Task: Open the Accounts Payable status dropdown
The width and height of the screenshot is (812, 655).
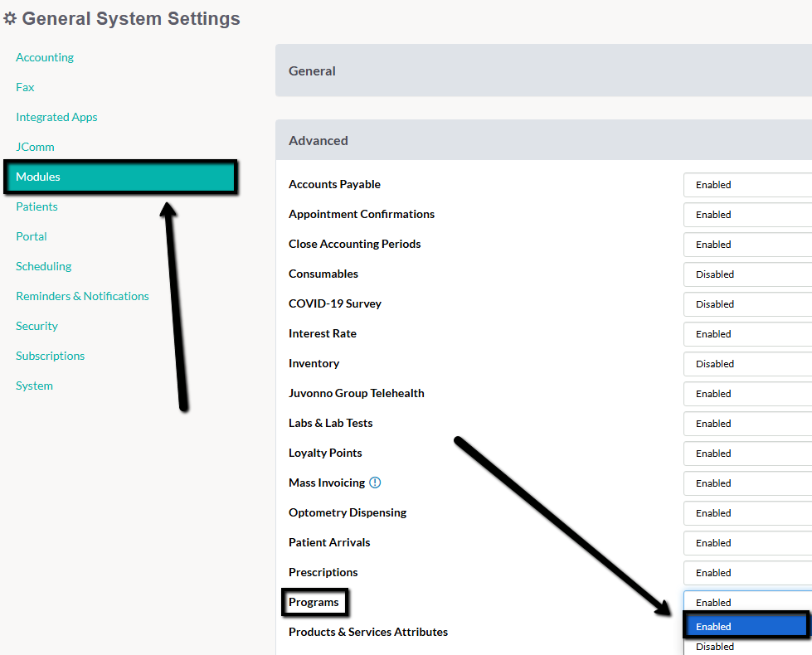Action: tap(746, 185)
